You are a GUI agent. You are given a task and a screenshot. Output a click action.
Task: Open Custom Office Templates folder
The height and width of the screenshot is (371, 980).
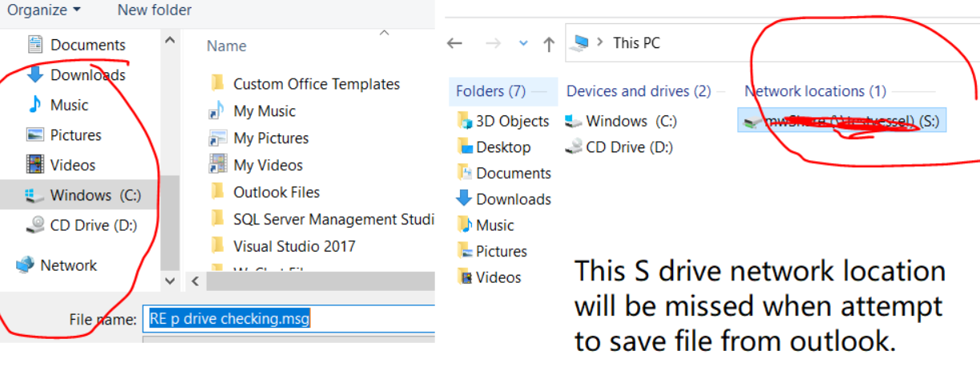click(316, 83)
